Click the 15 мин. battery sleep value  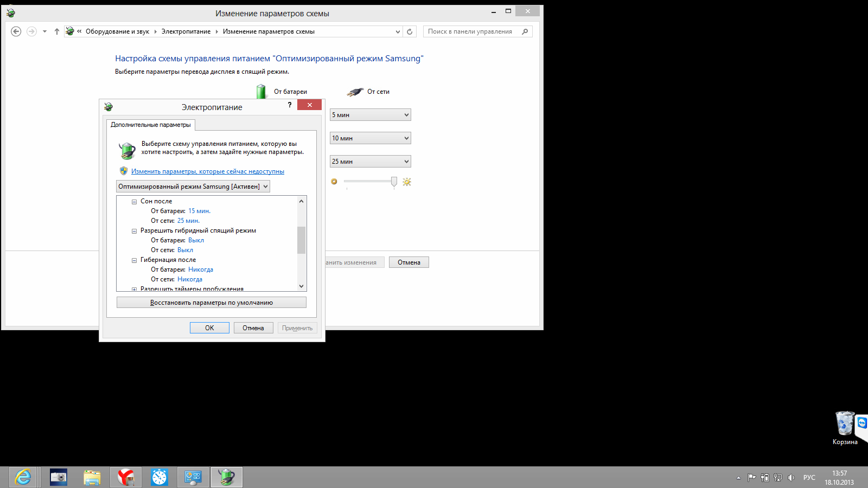[199, 211]
